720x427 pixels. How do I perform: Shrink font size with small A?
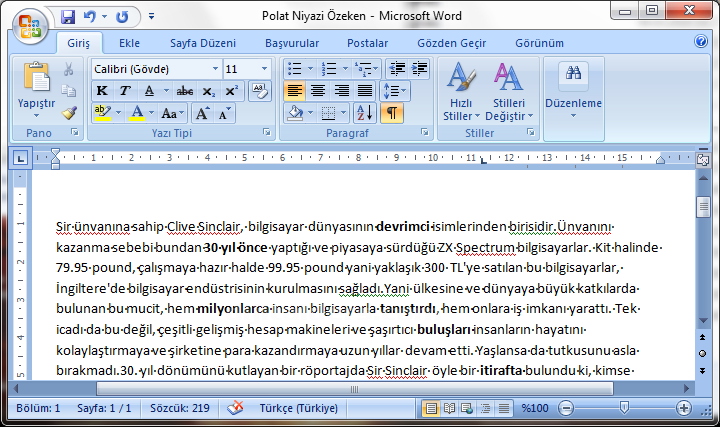pyautogui.click(x=225, y=113)
